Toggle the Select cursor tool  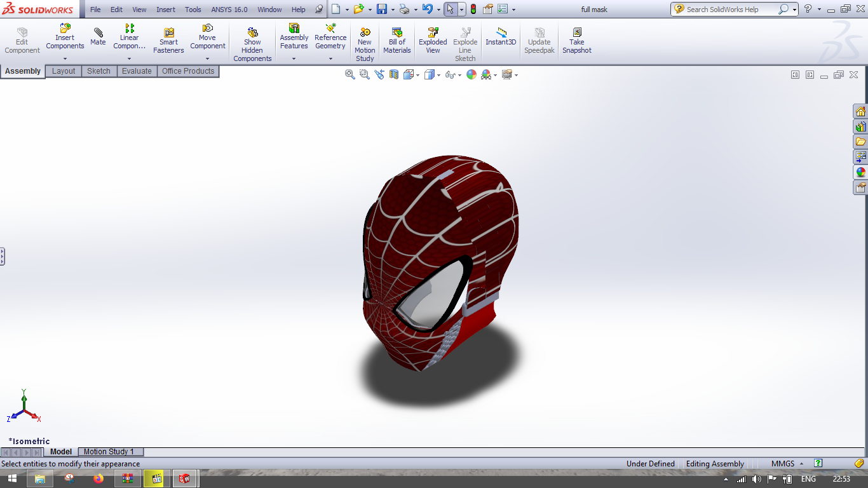(450, 9)
